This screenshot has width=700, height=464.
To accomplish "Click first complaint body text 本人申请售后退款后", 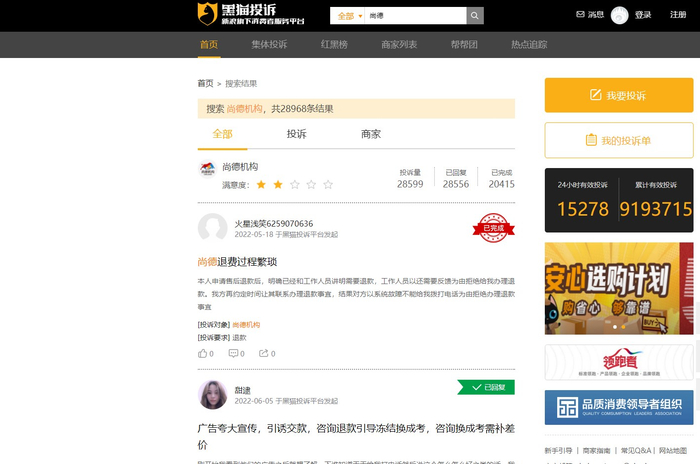I will [x=356, y=294].
